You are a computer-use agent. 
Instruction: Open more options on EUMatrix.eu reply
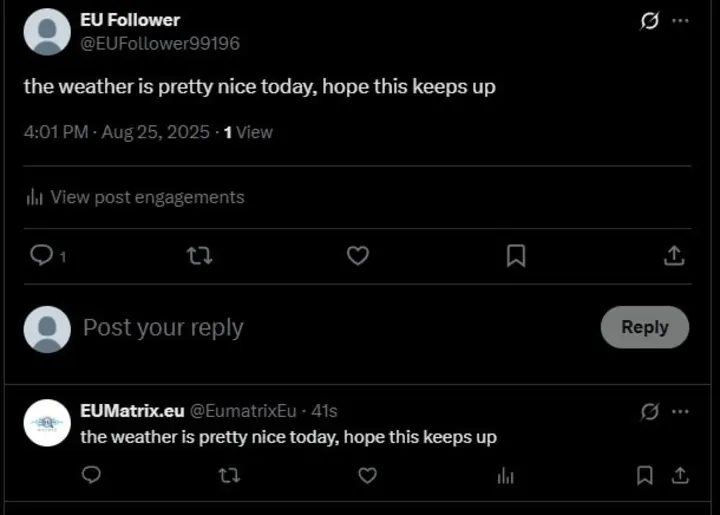pos(680,411)
